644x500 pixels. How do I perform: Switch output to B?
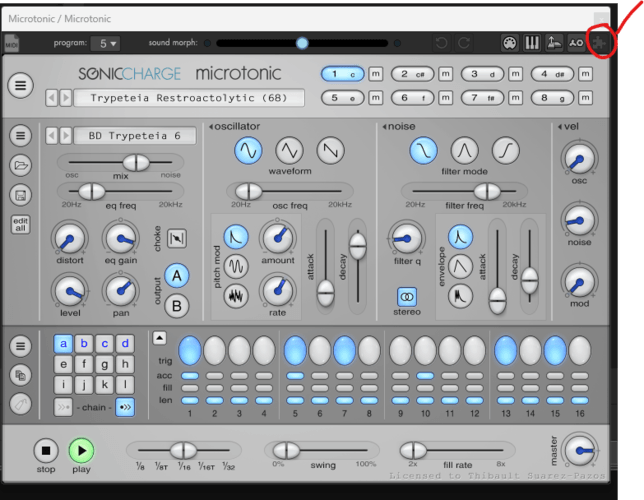(177, 306)
